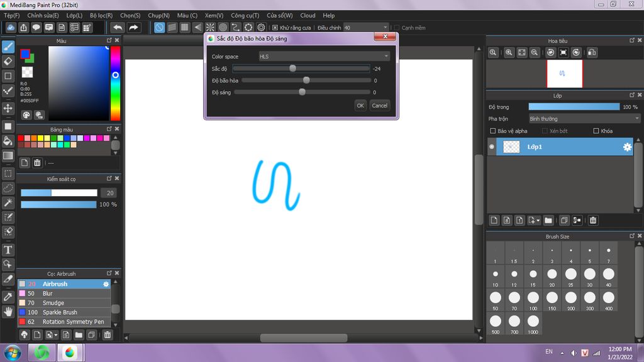Toggle visibility of layer Lớp1

(x=492, y=146)
